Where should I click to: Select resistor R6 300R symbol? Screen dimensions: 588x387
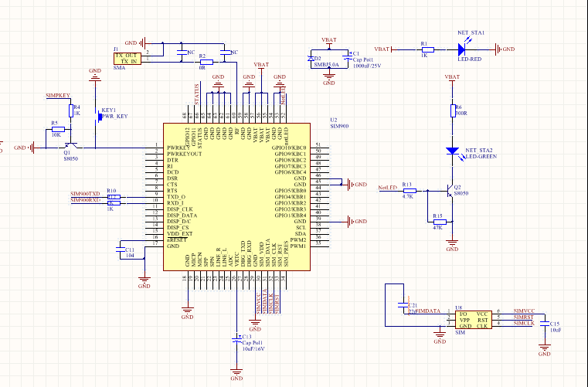pyautogui.click(x=453, y=111)
